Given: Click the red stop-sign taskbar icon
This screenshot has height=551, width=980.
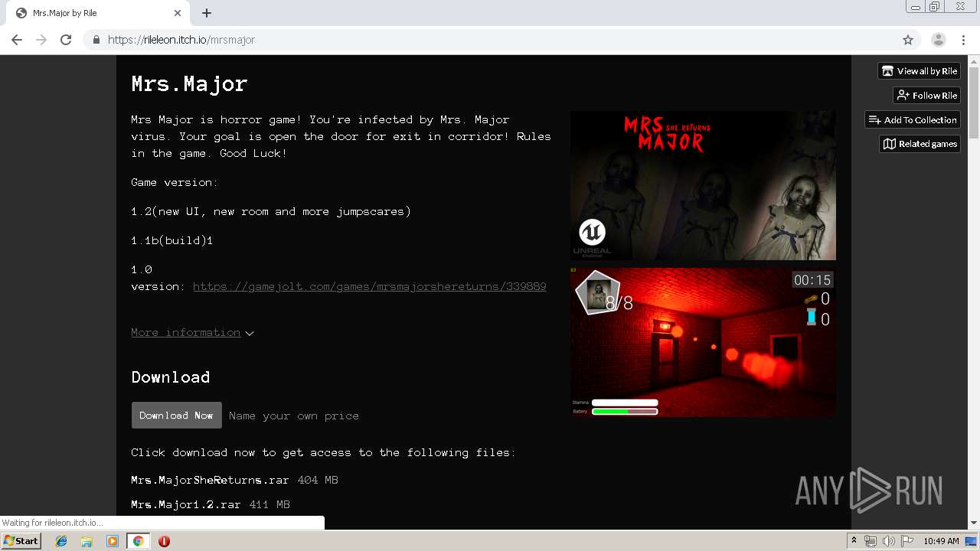Looking at the screenshot, I should [164, 541].
